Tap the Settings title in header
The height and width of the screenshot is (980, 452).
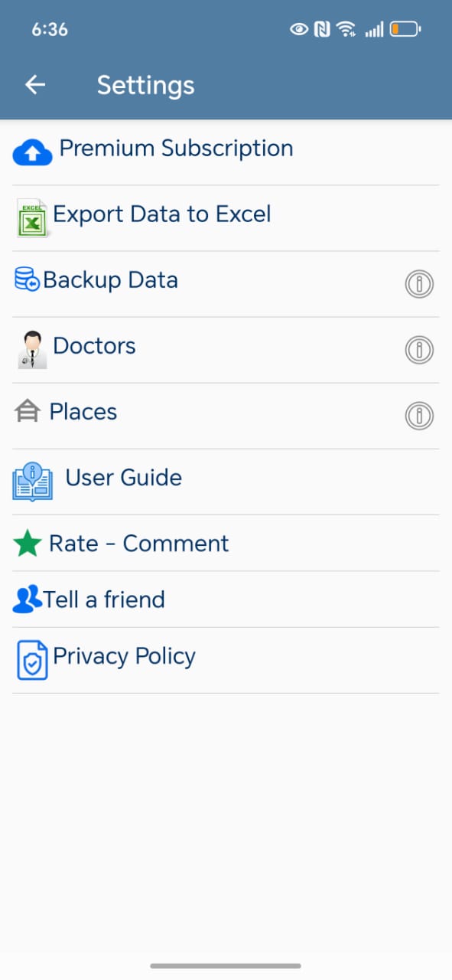[x=145, y=85]
